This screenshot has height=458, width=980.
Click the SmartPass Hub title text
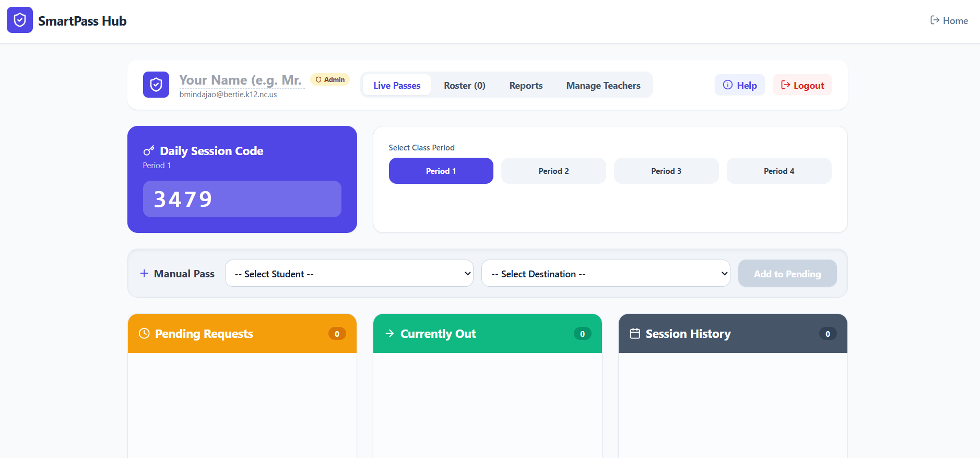(x=82, y=21)
